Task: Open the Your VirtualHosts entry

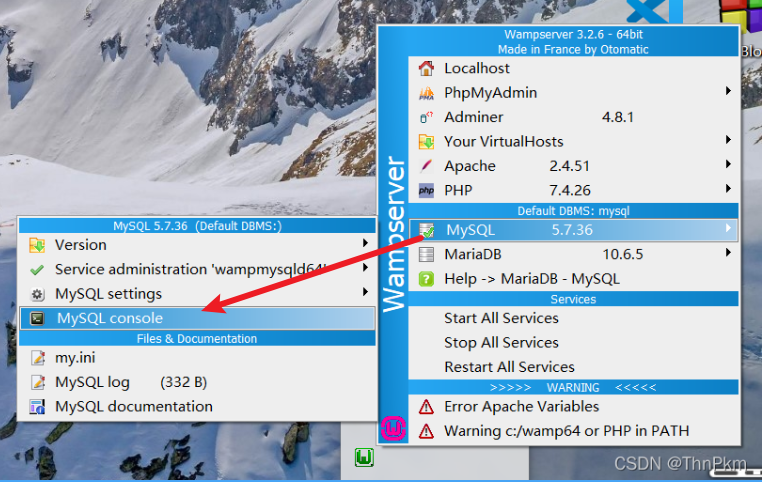Action: click(x=573, y=141)
